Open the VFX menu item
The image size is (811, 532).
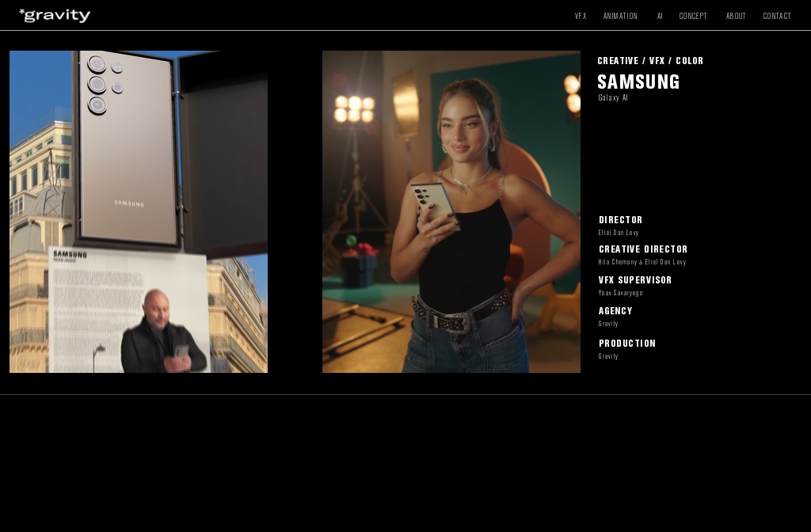coord(581,16)
